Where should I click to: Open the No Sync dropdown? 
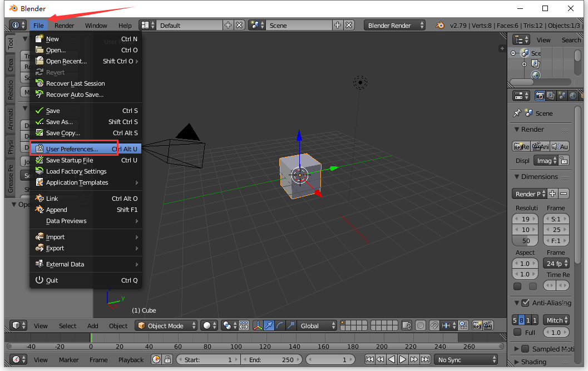(x=466, y=359)
